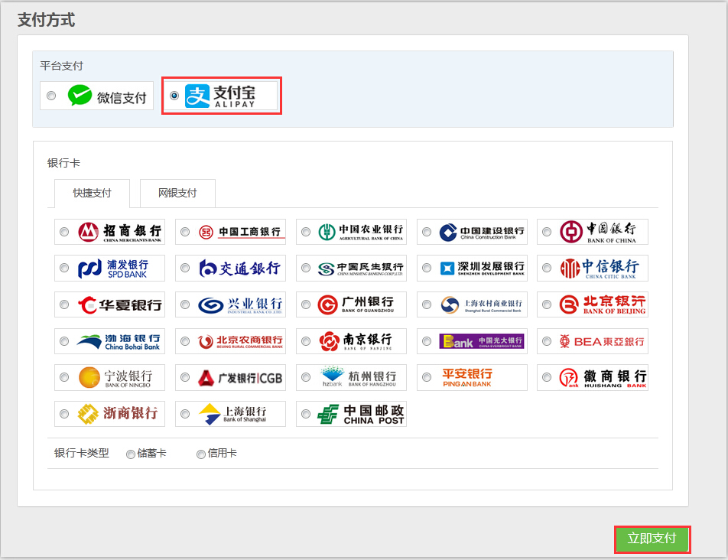The width and height of the screenshot is (728, 560).
Task: Select the 交通银行 radio button
Action: click(185, 268)
